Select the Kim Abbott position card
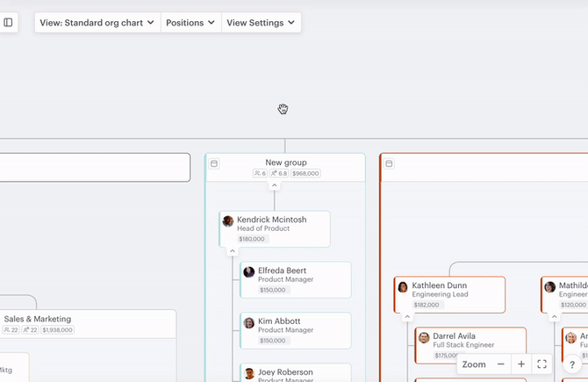This screenshot has width=588, height=382. (296, 330)
